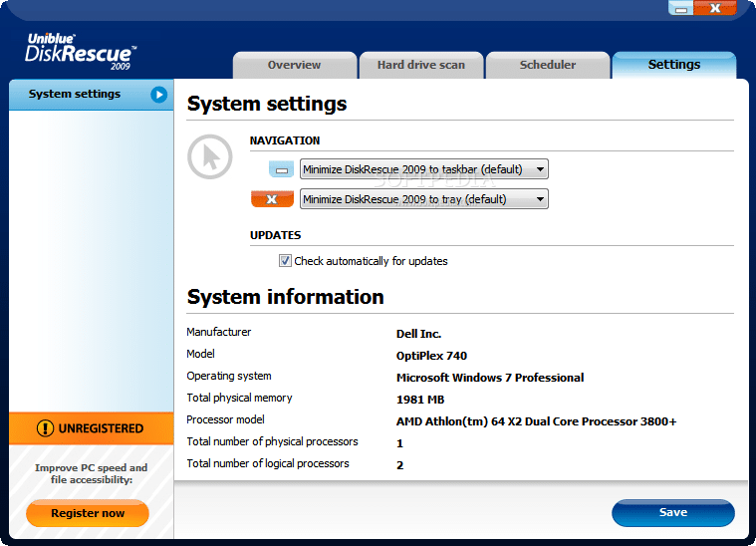This screenshot has width=756, height=546.
Task: Click the AMD Athlon processor model value
Action: click(536, 421)
